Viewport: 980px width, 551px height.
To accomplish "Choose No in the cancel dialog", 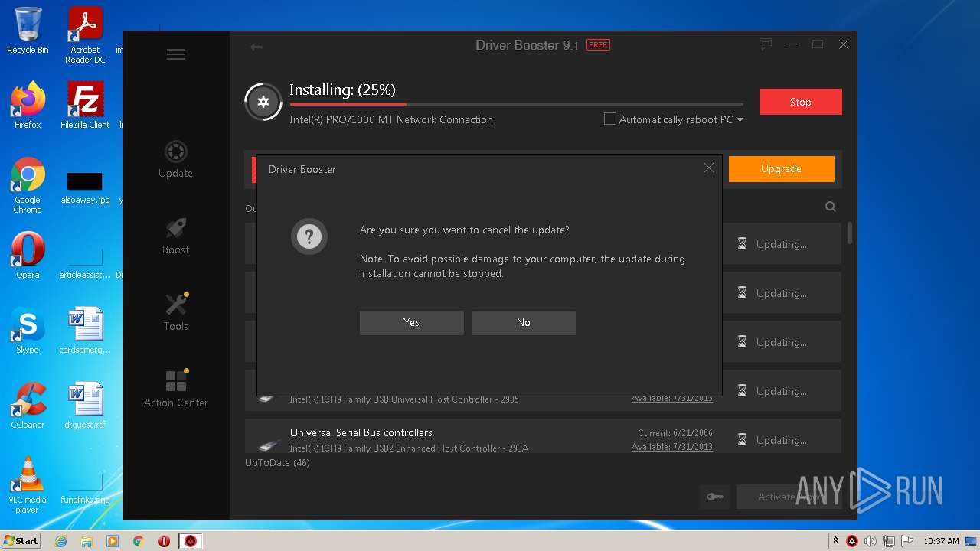I will [523, 322].
